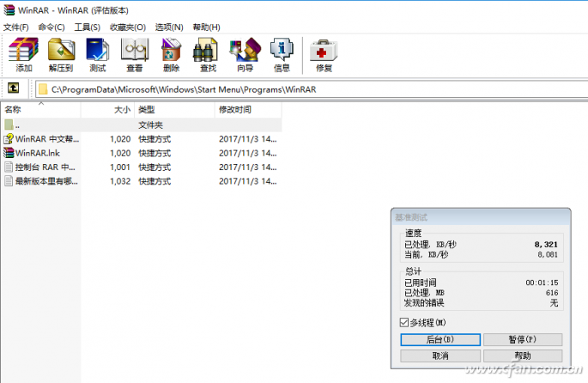Viewport: 588px width, 383px height.
Task: Click the 基准测试 dialog title bar
Action: (x=481, y=217)
